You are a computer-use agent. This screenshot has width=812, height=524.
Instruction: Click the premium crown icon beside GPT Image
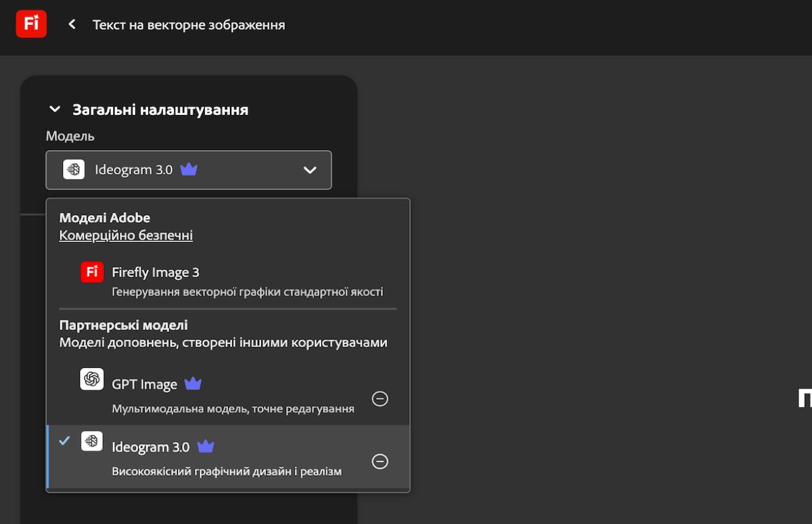coord(193,383)
